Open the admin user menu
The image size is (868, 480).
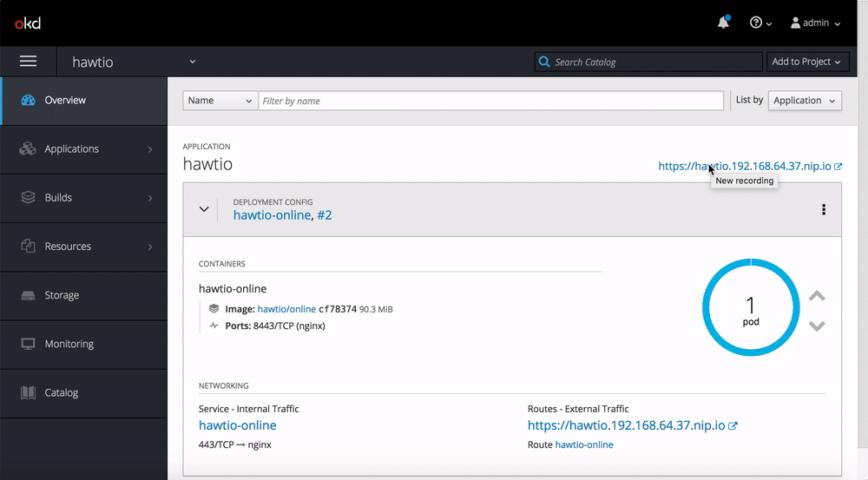coord(815,23)
